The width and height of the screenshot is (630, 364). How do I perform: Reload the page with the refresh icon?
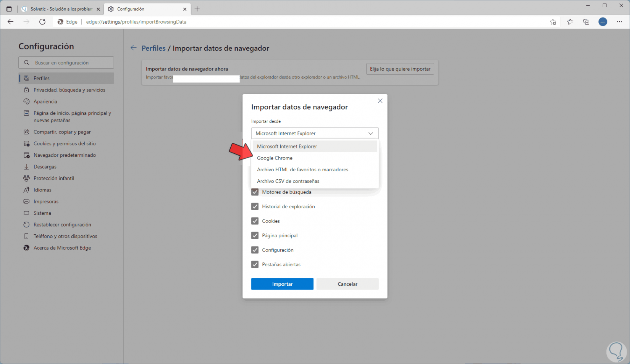(42, 22)
